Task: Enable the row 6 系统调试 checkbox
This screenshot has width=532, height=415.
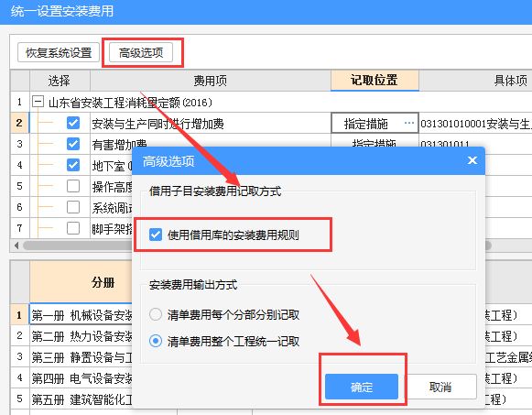Action: pyautogui.click(x=73, y=207)
